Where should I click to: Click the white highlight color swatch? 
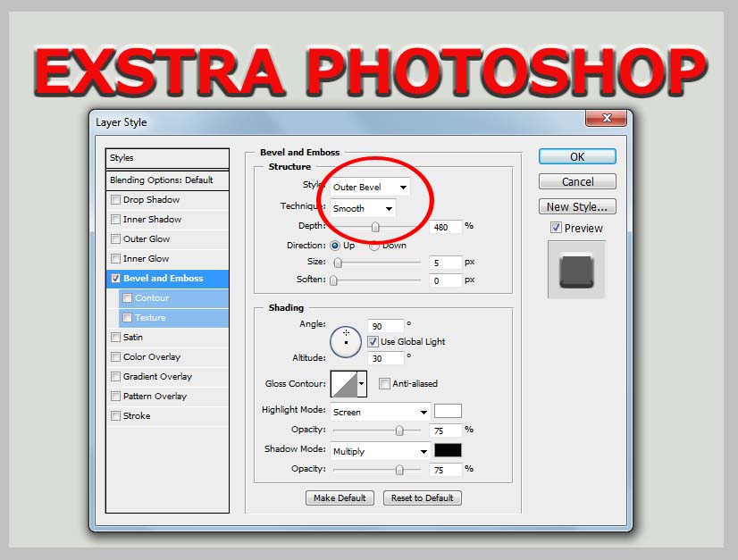pos(448,411)
